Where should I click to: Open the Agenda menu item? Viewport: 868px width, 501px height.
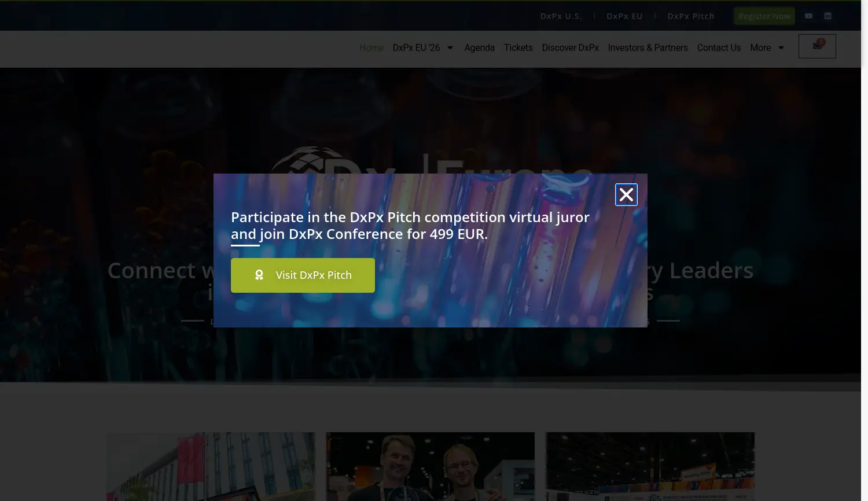(x=480, y=48)
